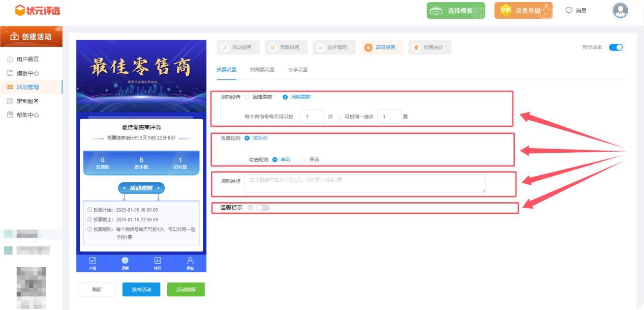Click the 选择模板 button
644x310 pixels.
click(x=456, y=10)
